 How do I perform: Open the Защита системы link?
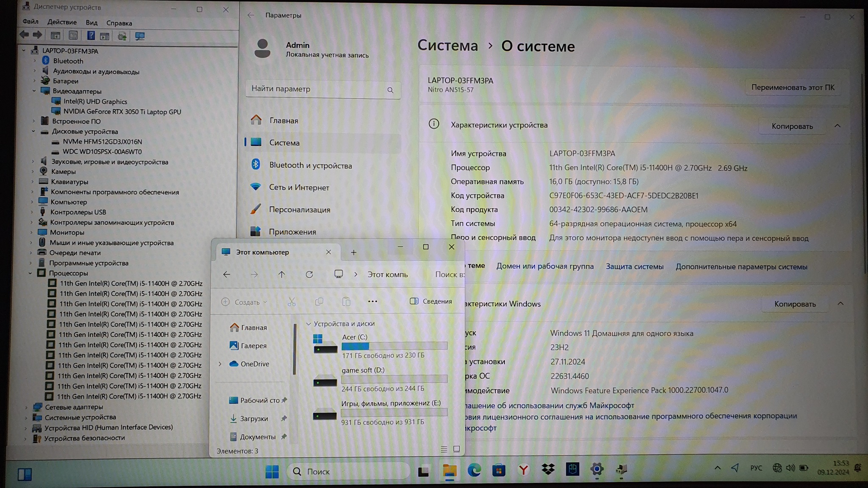coord(634,266)
